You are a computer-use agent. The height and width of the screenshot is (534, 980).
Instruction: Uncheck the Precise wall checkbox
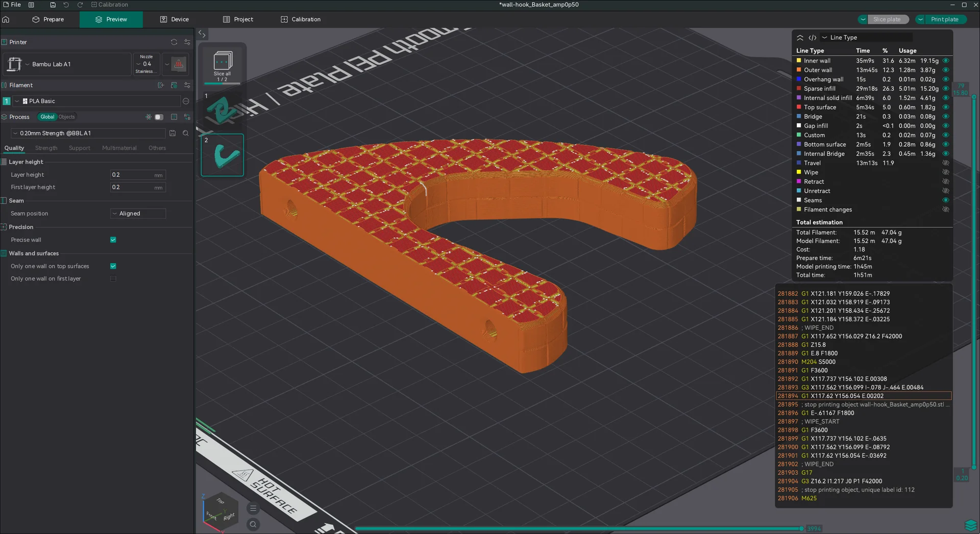tap(113, 240)
